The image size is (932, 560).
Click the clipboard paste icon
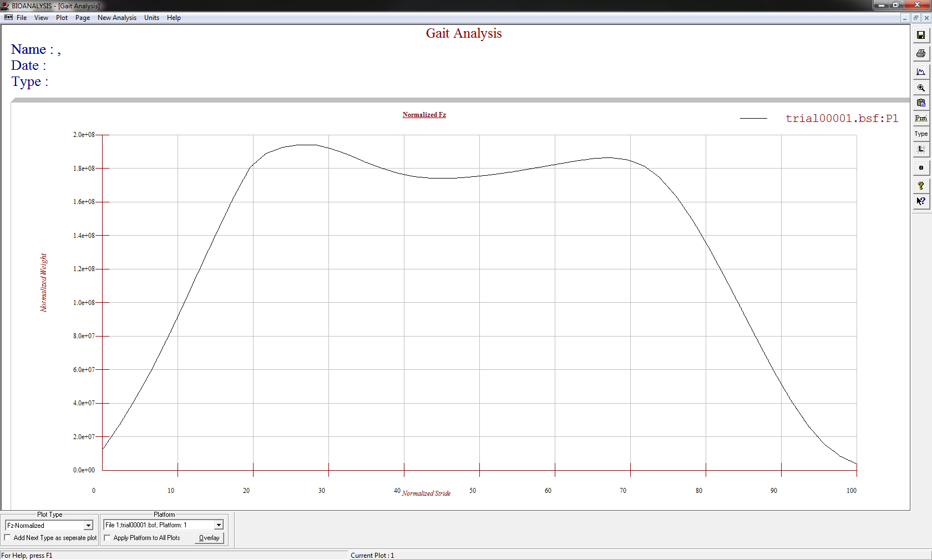(x=921, y=103)
